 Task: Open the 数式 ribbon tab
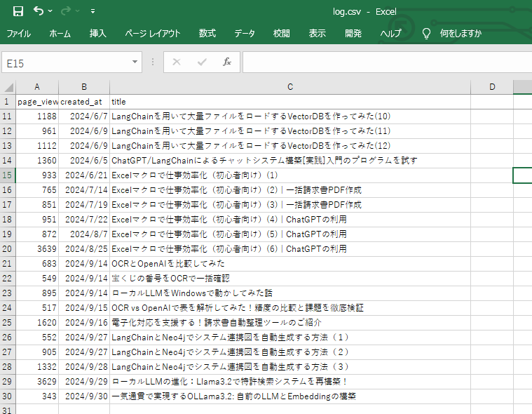point(207,33)
